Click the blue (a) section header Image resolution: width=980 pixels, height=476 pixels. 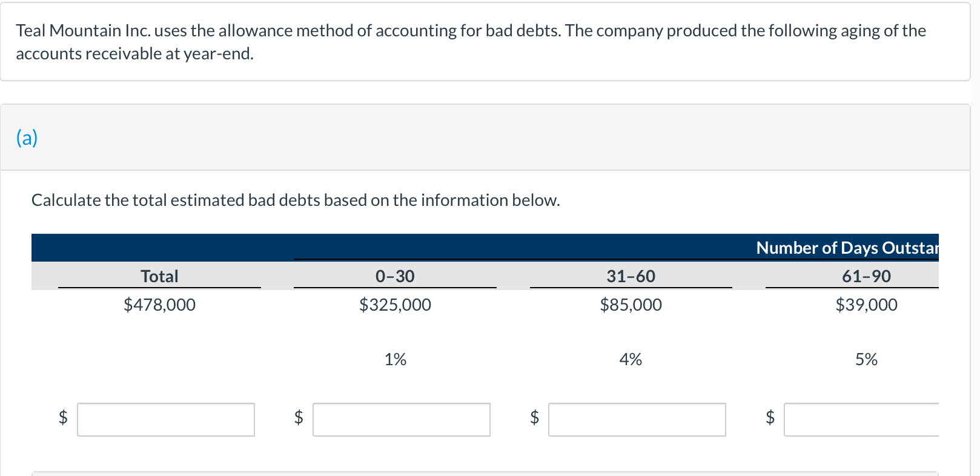(x=27, y=137)
